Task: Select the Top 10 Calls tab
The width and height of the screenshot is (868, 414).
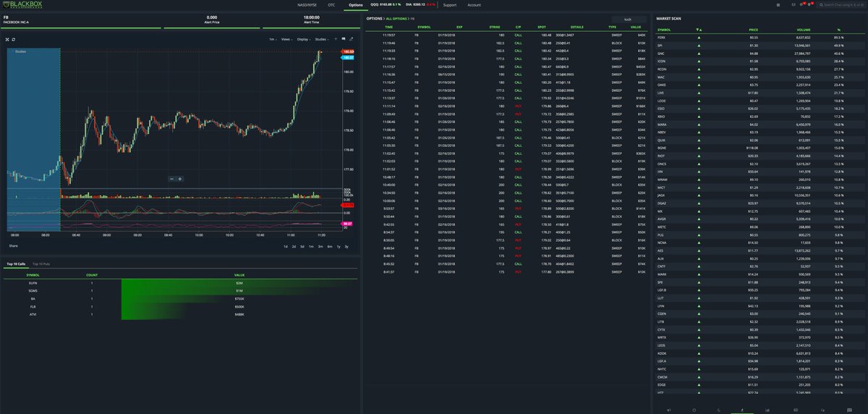Action: pos(15,265)
